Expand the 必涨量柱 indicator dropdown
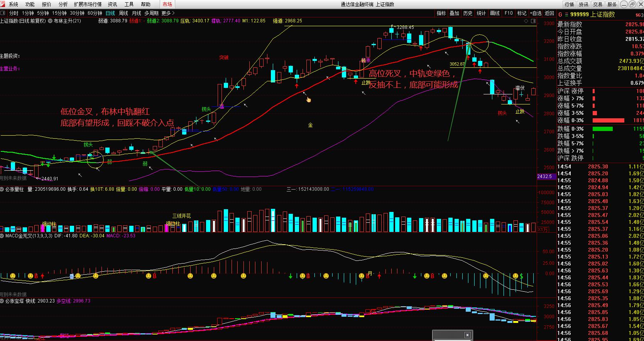 pos(2,189)
